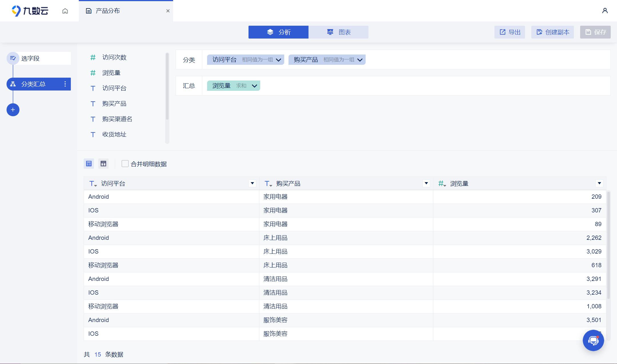Expand 购买产品 grouping dropdown
Screen dimensions: 617x364
(x=360, y=60)
